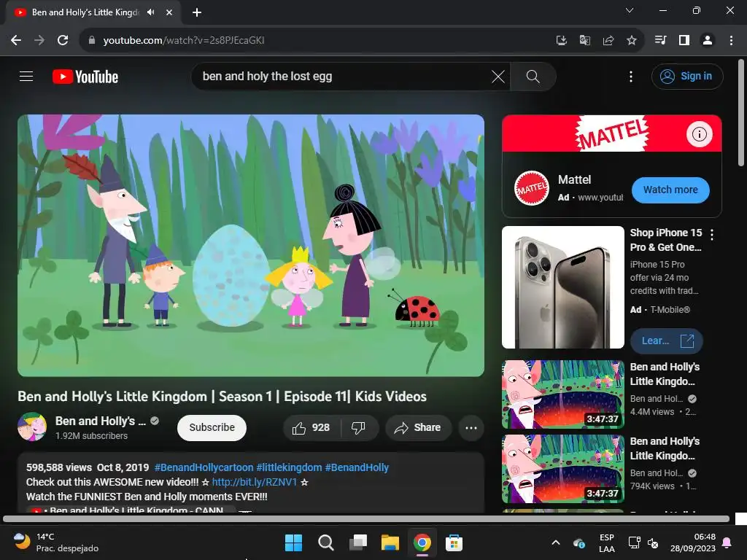Click the install app icon in address bar

[x=561, y=41]
